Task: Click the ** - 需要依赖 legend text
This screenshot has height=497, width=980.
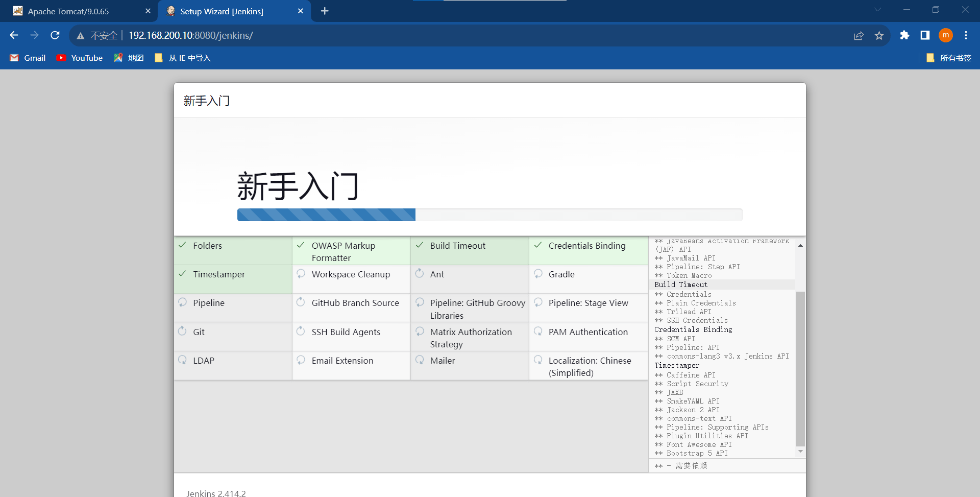Action: click(681, 465)
